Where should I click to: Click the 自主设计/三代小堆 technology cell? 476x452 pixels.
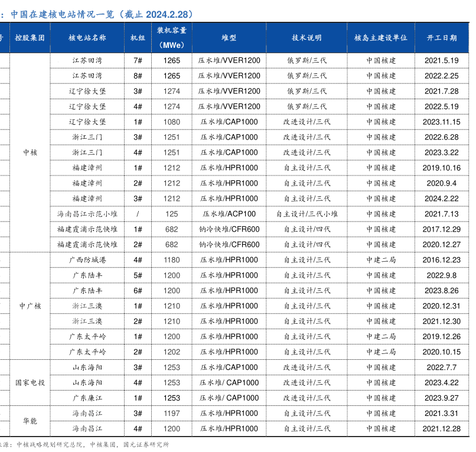pyautogui.click(x=307, y=214)
